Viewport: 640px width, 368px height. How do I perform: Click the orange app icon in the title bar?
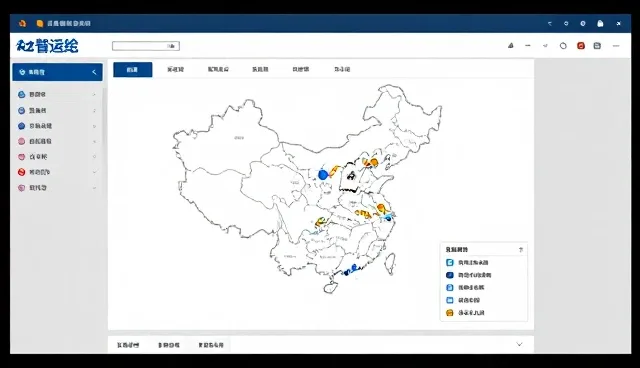22,24
